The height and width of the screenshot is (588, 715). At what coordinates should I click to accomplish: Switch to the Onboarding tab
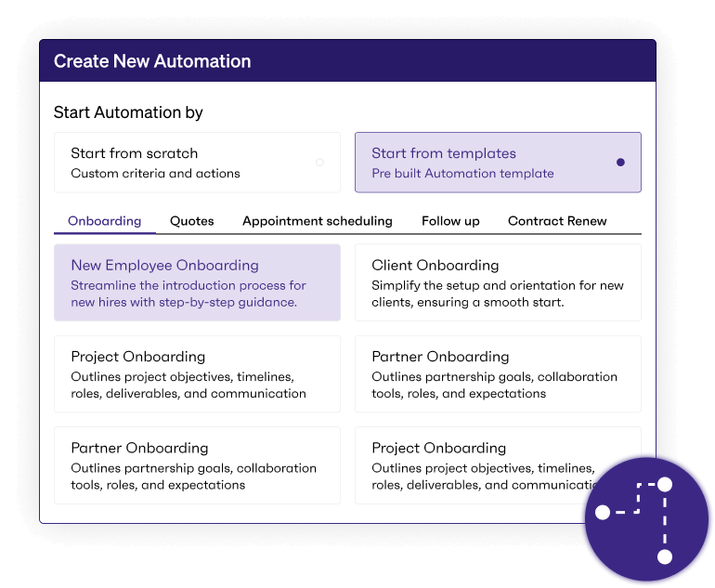click(105, 221)
